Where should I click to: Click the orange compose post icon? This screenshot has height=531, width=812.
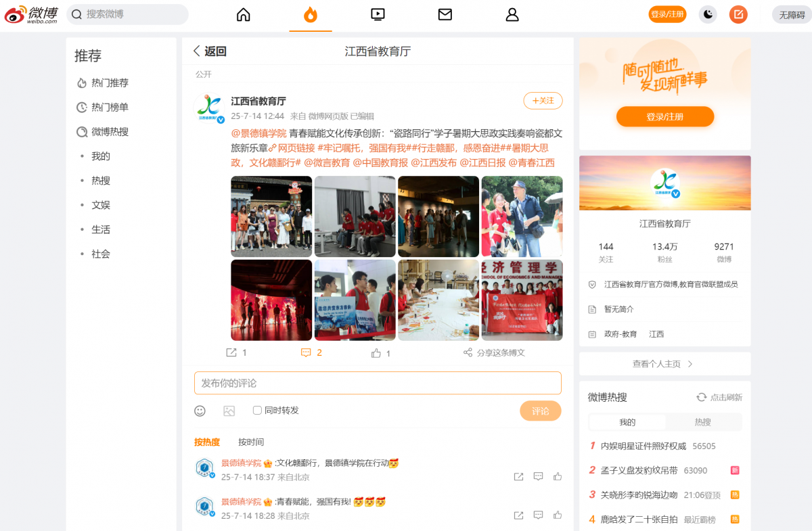tap(738, 14)
